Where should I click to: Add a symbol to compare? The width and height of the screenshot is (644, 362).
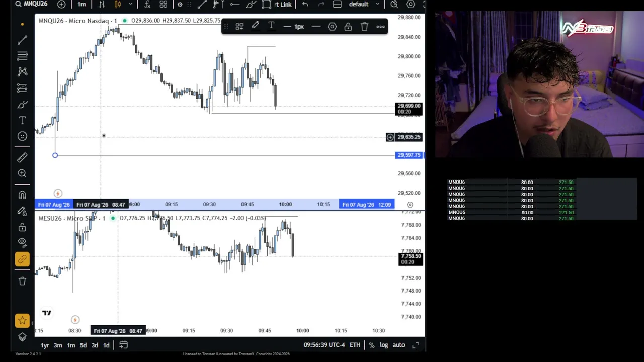[x=61, y=4]
